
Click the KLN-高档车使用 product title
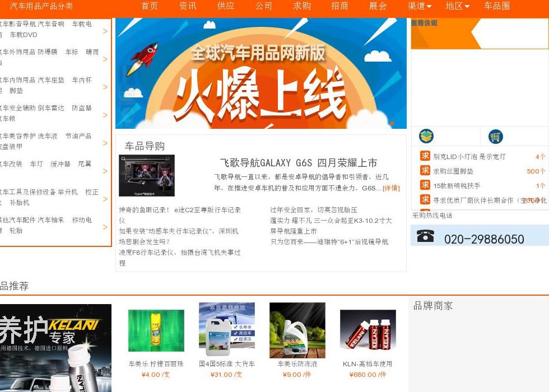point(367,364)
